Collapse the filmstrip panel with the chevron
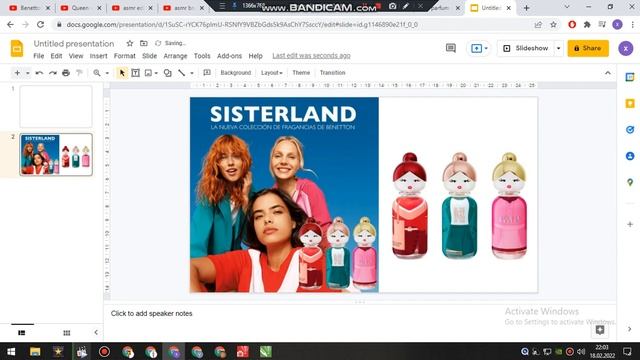The height and width of the screenshot is (360, 640). click(x=96, y=332)
